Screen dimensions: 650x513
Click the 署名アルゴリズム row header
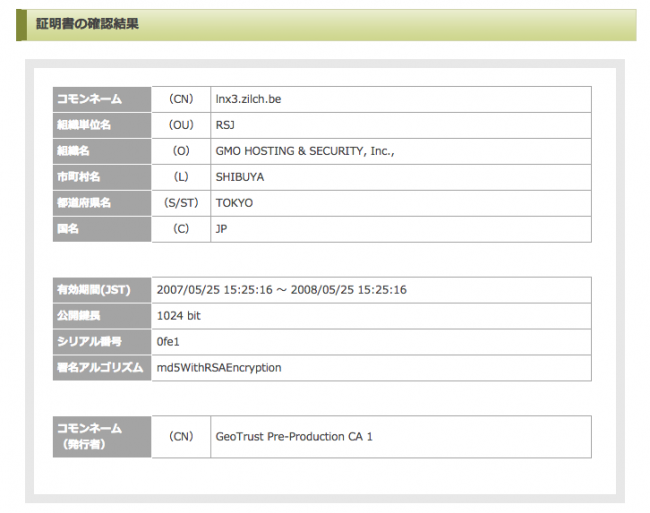click(x=102, y=368)
